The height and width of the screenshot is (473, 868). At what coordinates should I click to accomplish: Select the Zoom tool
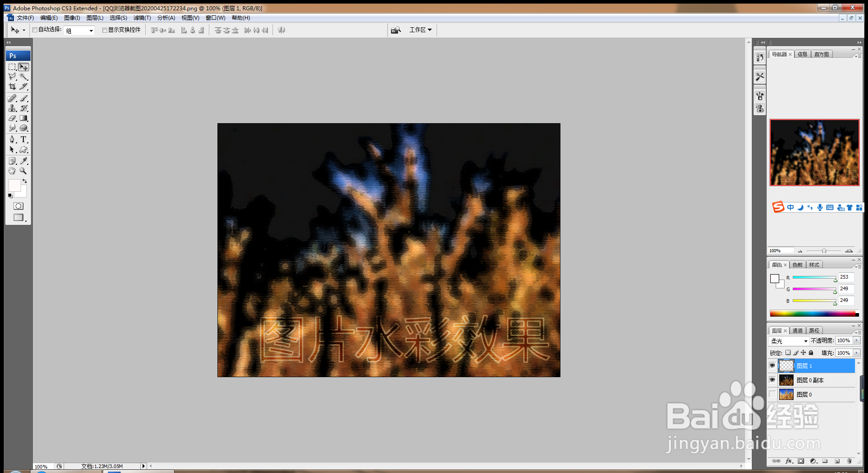[24, 171]
